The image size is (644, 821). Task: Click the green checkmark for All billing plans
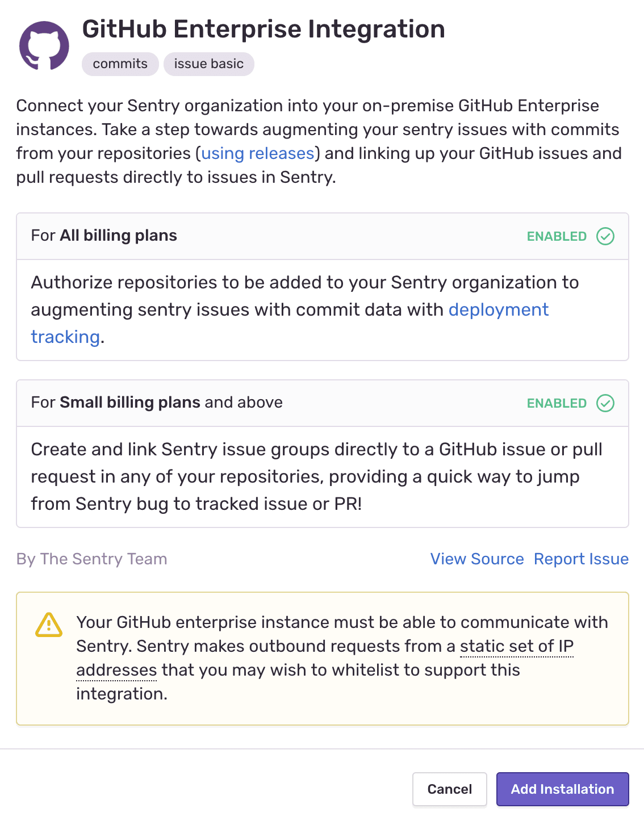coord(605,236)
